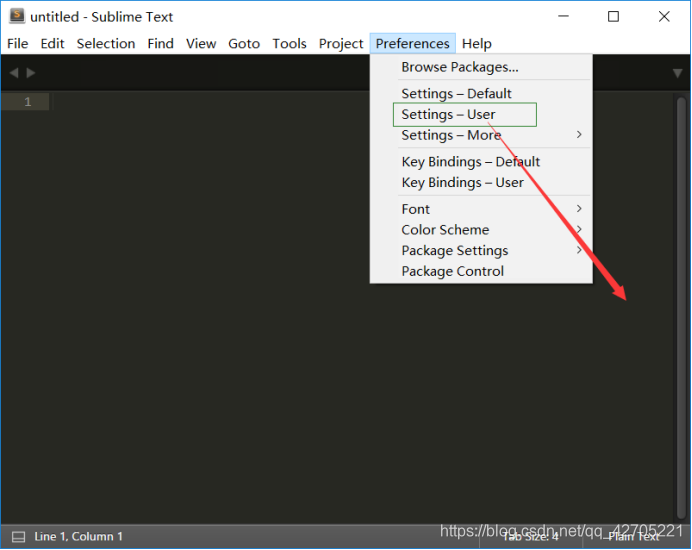This screenshot has width=692, height=550.
Task: Click the vertical scrollbar of the editor
Action: pos(681,307)
